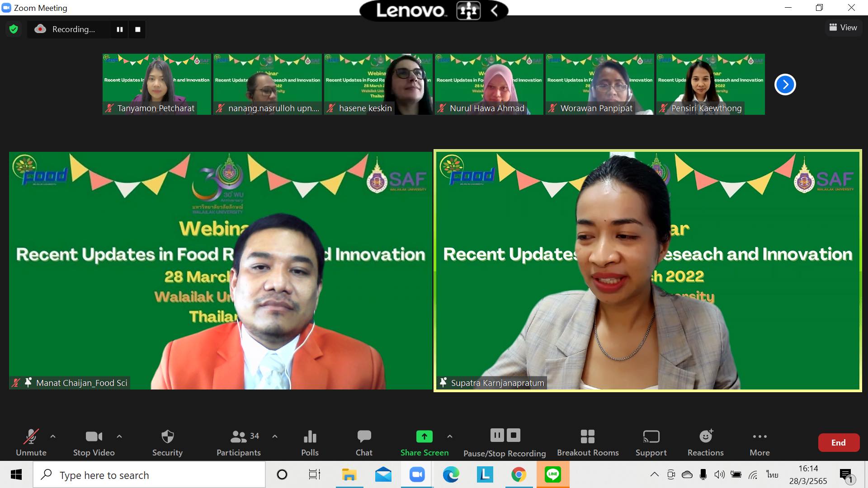Show next page of gallery participants
The height and width of the screenshot is (488, 868).
coord(785,84)
